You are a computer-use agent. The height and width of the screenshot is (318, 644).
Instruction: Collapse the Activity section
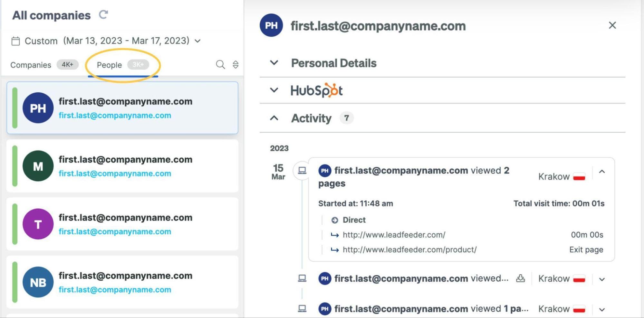pos(274,118)
